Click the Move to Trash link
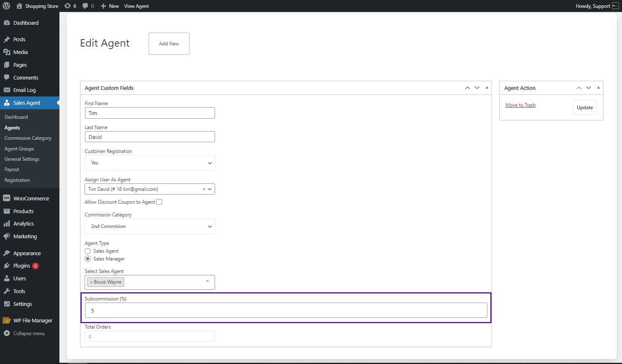This screenshot has width=622, height=364. coord(520,105)
